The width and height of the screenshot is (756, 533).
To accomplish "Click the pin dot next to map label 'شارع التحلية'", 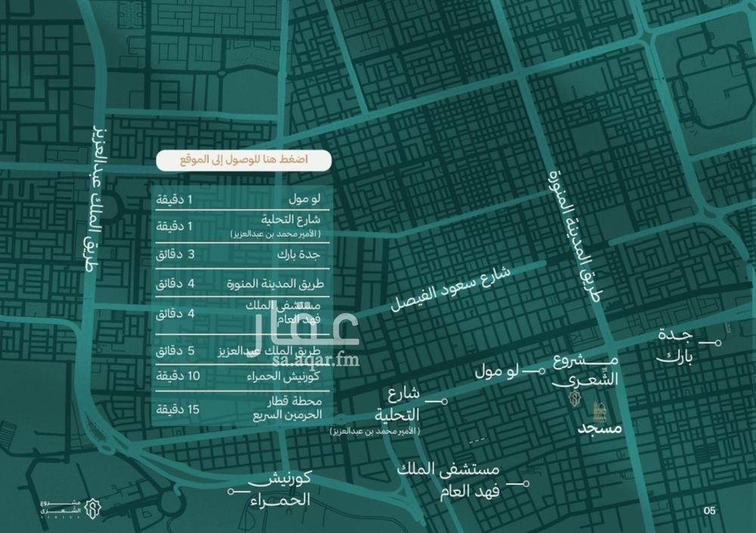I will (x=445, y=401).
